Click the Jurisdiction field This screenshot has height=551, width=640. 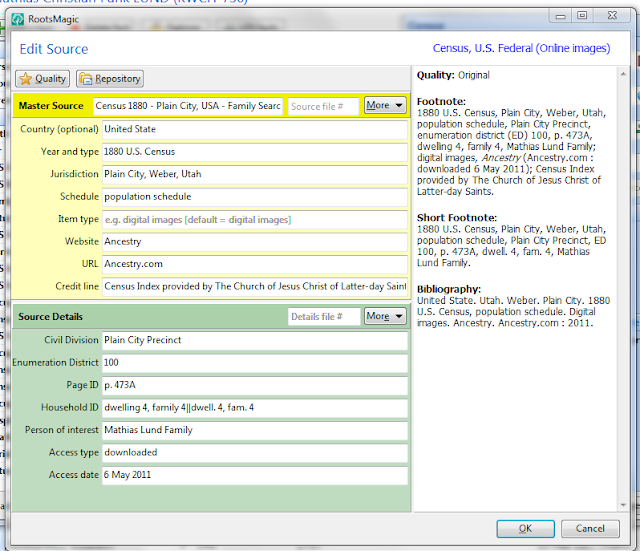click(255, 174)
